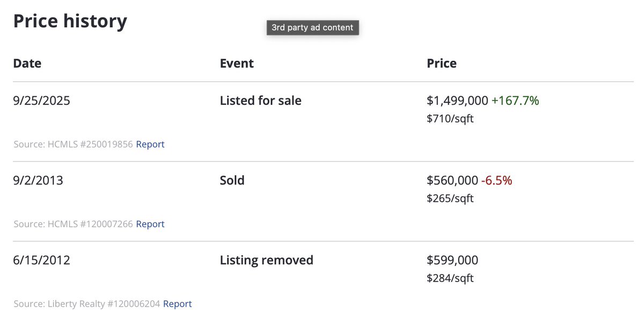644x310 pixels.
Task: Click the $710/sqft value
Action: pyautogui.click(x=450, y=119)
